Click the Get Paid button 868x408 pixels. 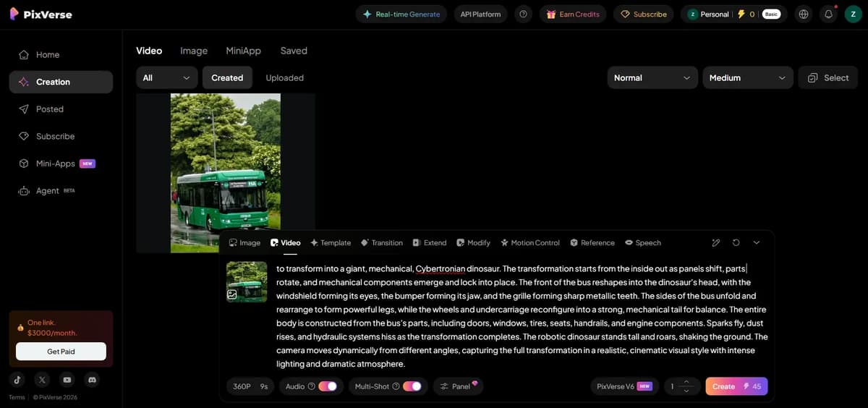[x=61, y=351]
